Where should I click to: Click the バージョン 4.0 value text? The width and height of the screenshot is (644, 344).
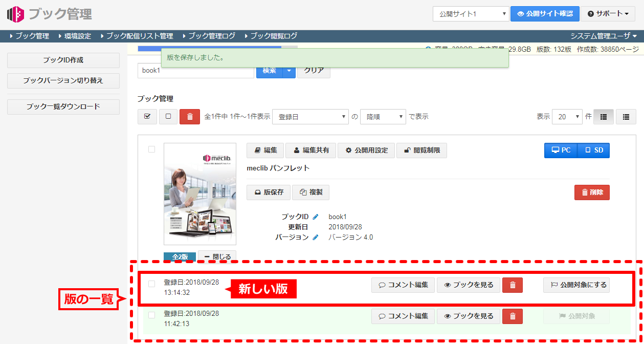coord(351,238)
